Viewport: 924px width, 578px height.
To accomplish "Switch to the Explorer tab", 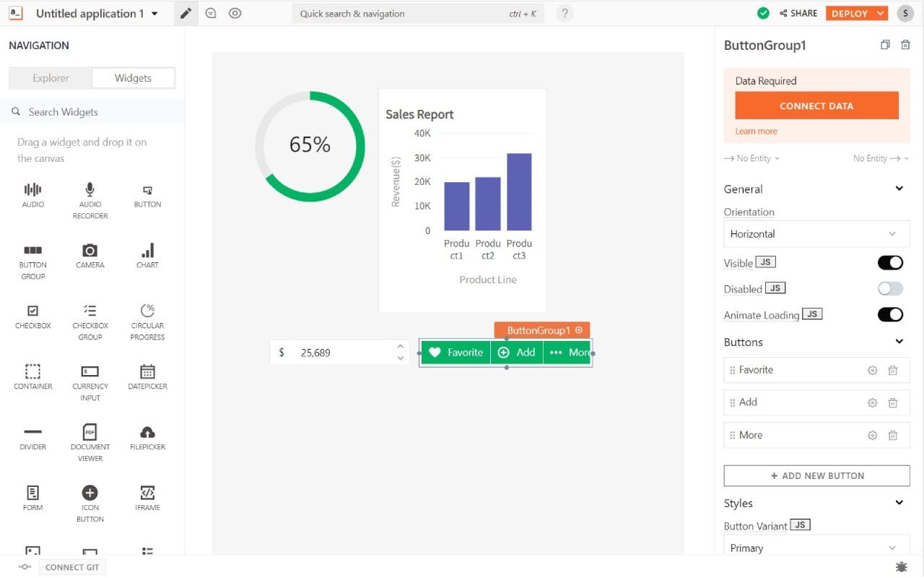I will (x=51, y=77).
